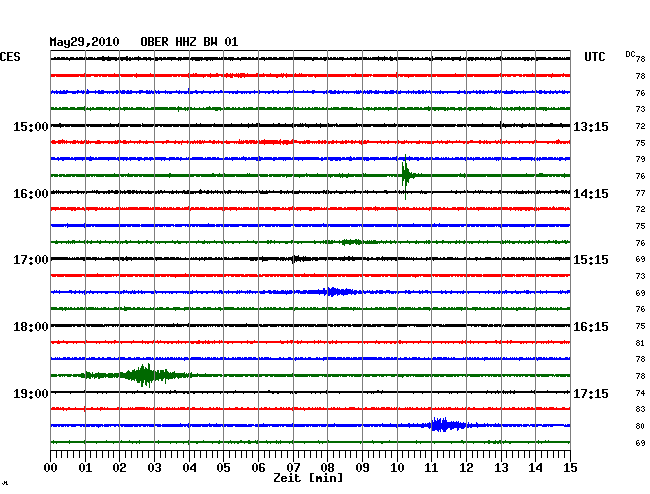Image resolution: width=650 pixels, height=494 pixels.
Task: Select the 19:00 local time label
Action: [31, 393]
